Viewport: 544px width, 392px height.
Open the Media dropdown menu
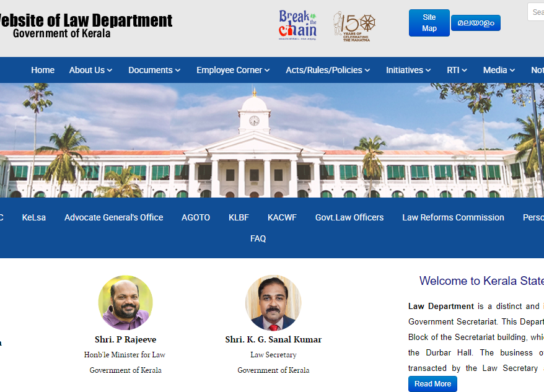pos(499,70)
